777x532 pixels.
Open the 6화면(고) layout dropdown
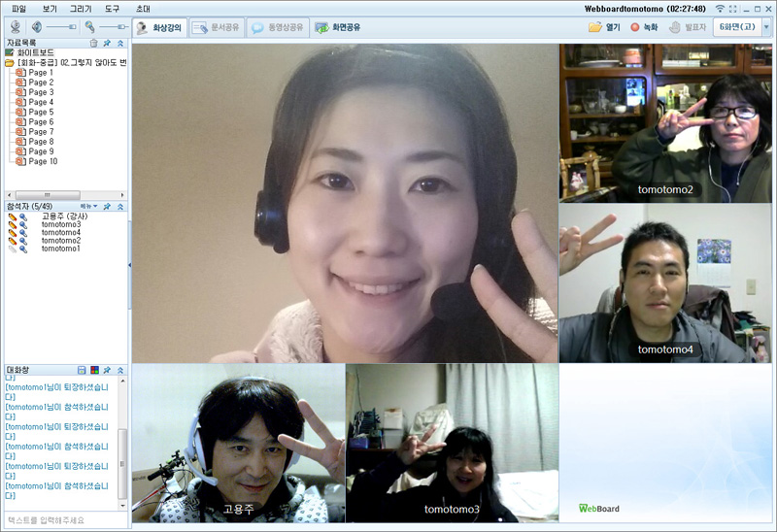pyautogui.click(x=766, y=27)
